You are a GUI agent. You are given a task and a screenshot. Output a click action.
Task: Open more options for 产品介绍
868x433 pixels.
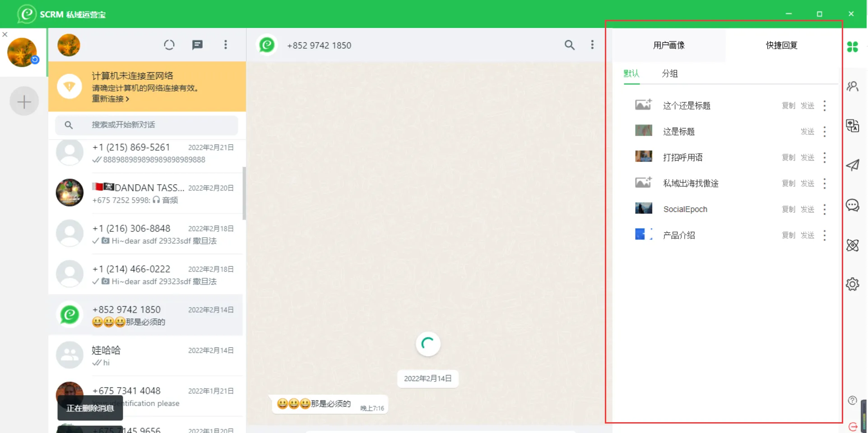[x=825, y=235]
